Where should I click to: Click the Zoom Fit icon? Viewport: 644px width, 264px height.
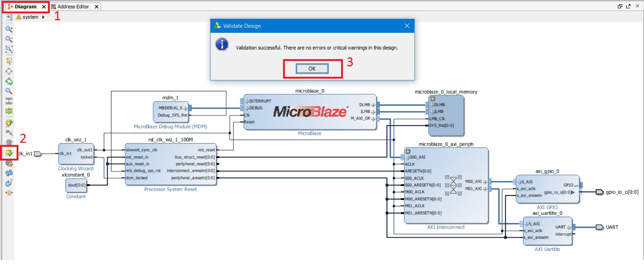click(x=9, y=49)
